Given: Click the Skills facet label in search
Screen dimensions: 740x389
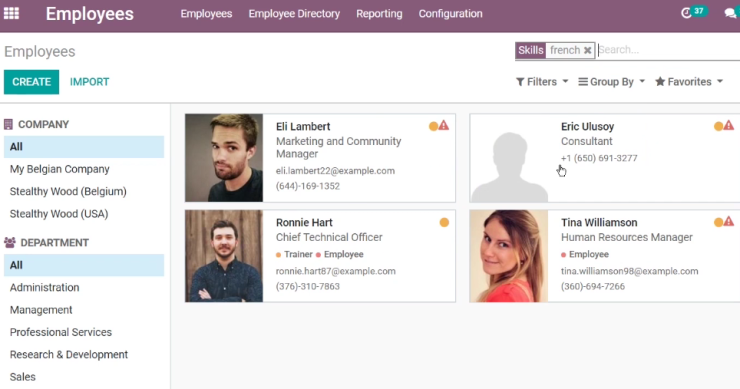Looking at the screenshot, I should 530,50.
